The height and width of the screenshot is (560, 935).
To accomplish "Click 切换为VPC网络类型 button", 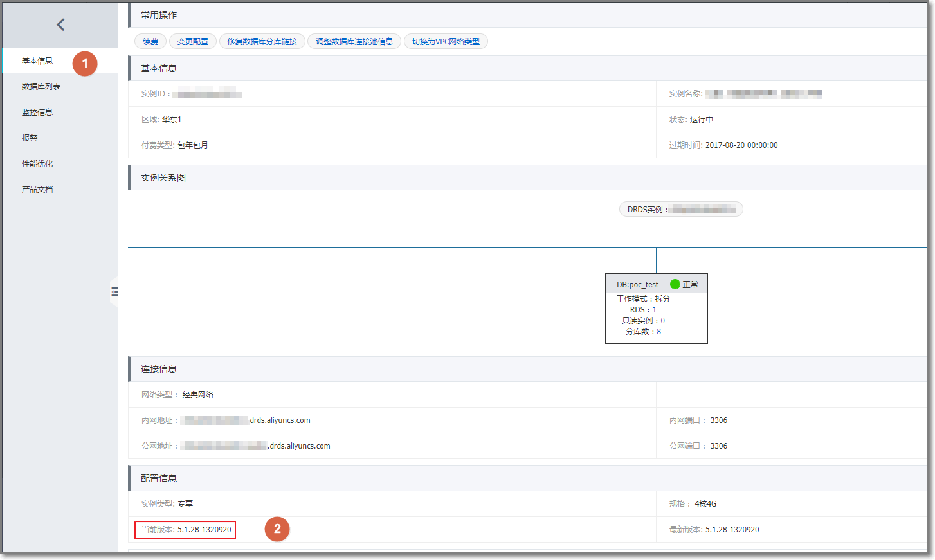I will click(x=446, y=42).
